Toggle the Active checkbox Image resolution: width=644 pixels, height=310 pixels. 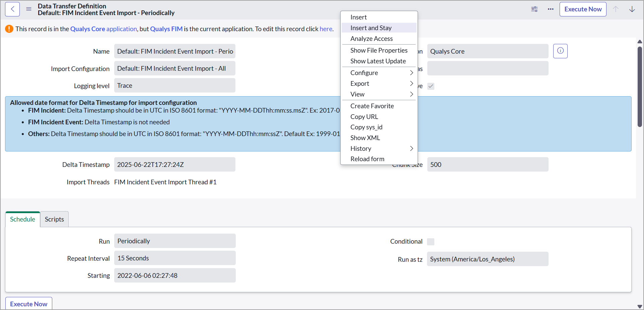(x=431, y=86)
